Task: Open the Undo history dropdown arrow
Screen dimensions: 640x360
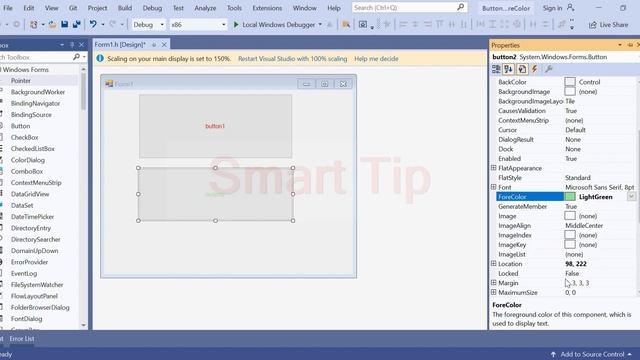Action: coord(102,24)
